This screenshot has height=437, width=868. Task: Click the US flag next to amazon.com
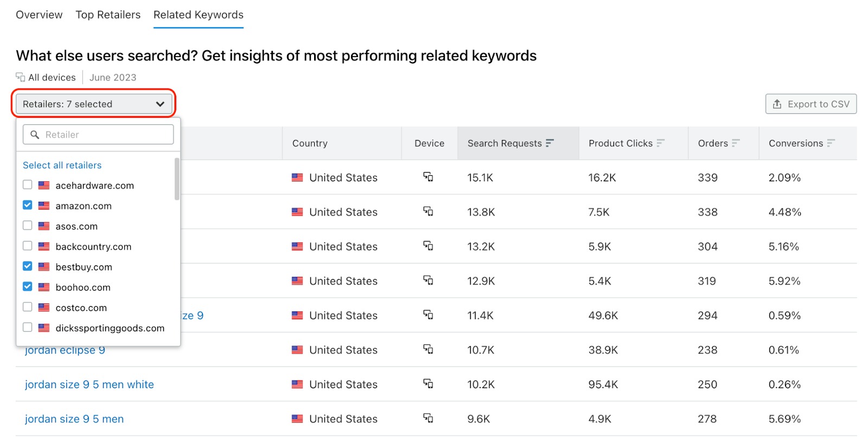[x=44, y=206]
